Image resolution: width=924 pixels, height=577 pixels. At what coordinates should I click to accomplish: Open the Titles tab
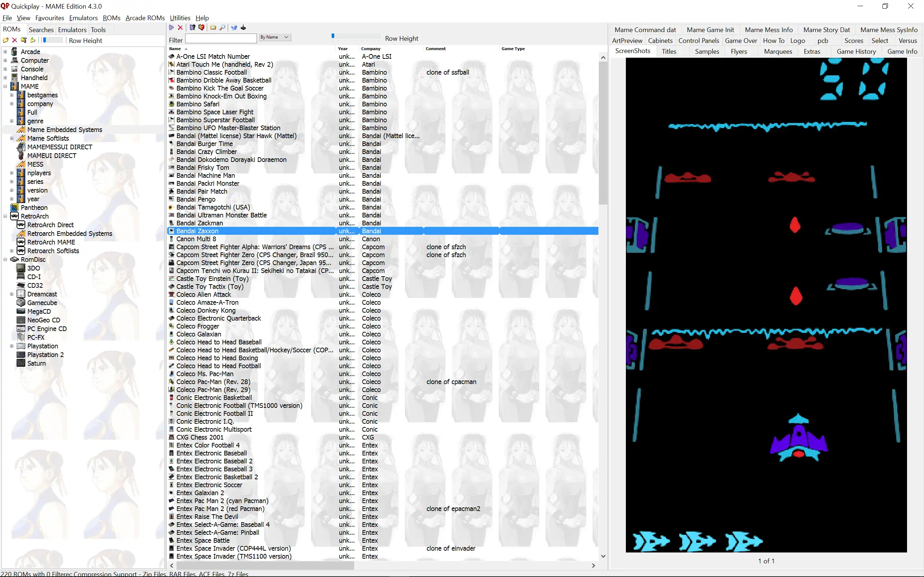tap(668, 51)
